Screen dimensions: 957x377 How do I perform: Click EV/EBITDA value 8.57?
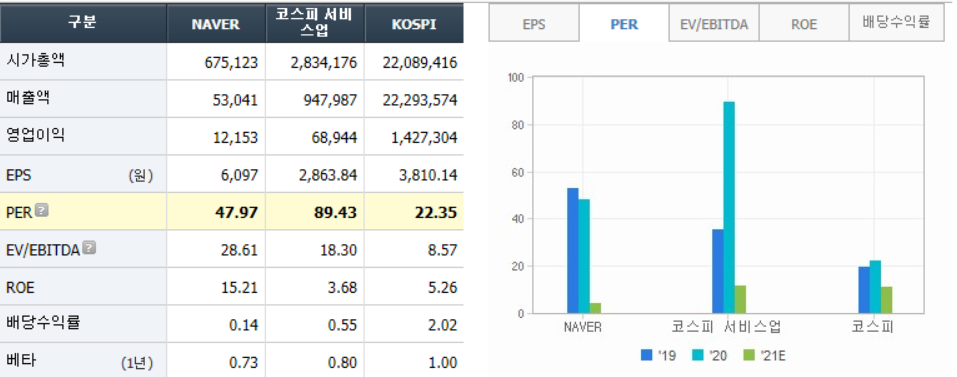tap(442, 250)
